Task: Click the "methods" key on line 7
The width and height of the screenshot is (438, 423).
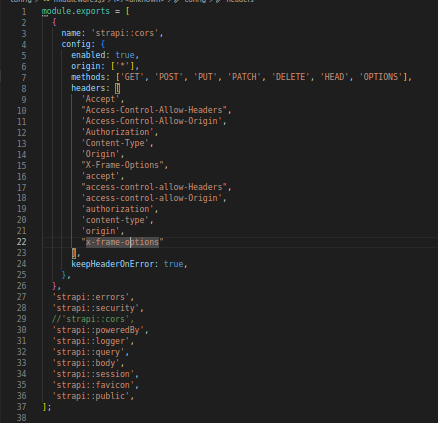Action: (x=88, y=77)
